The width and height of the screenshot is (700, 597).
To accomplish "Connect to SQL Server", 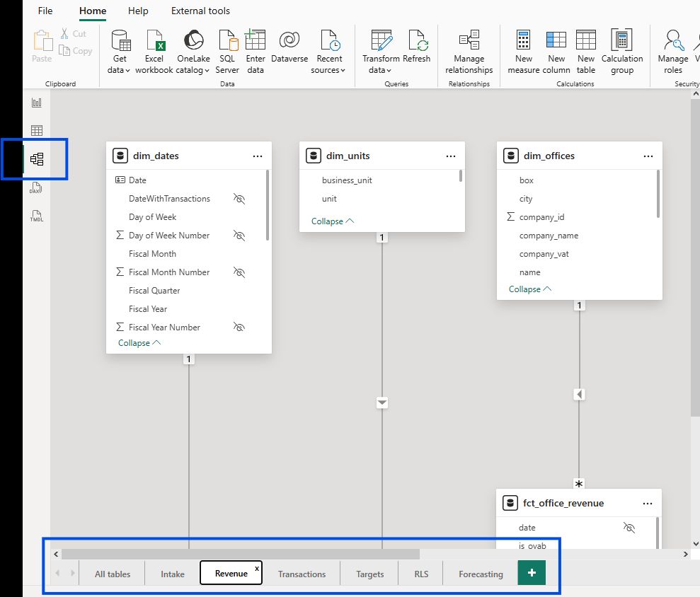I will point(227,52).
